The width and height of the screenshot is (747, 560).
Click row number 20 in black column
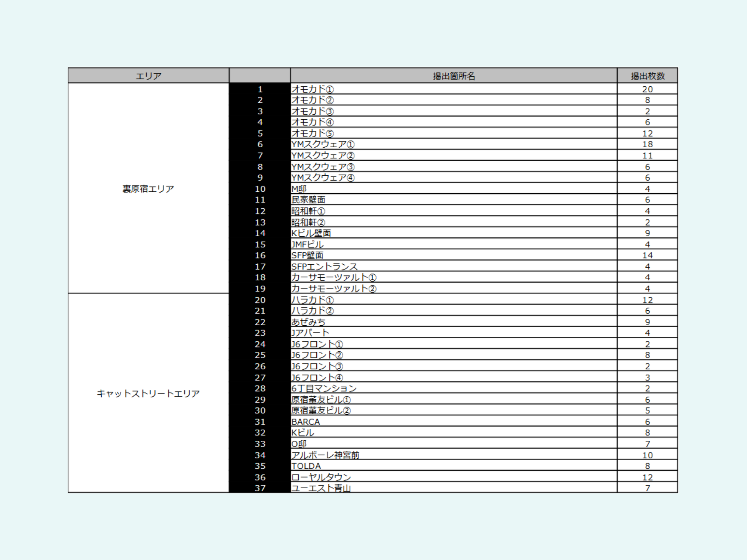tap(260, 300)
